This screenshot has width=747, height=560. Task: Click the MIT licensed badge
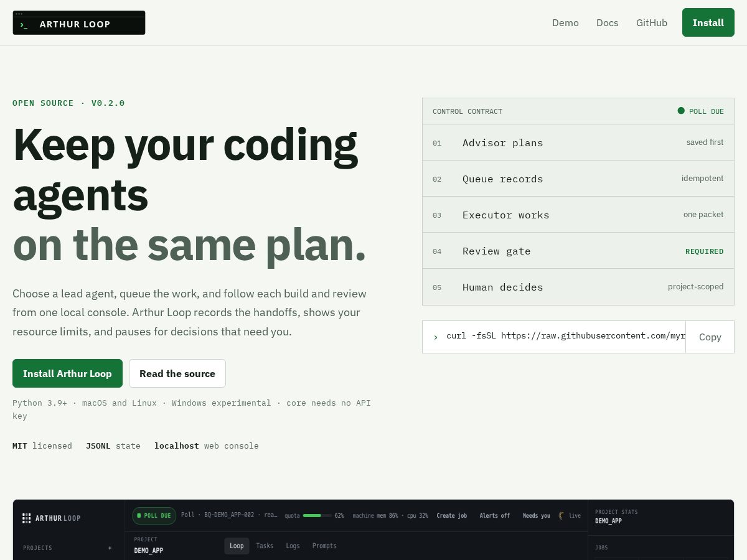42,446
